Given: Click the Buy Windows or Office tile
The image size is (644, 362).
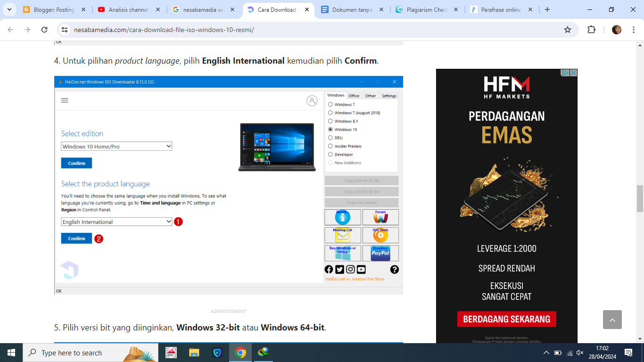Looking at the screenshot, I should pos(343,253).
